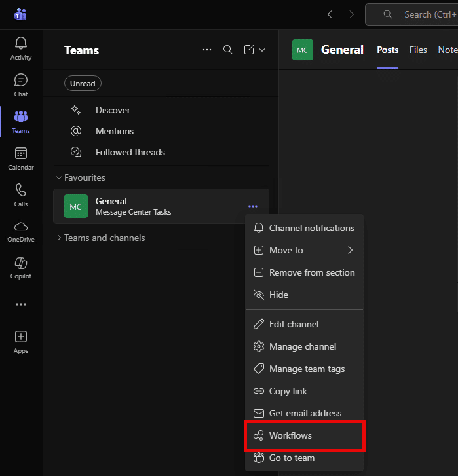Viewport: 458px width, 476px height.
Task: Click the Search input box at top
Action: [419, 14]
